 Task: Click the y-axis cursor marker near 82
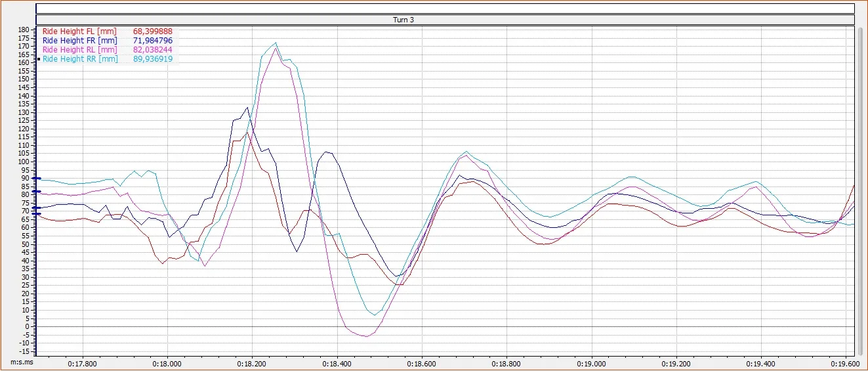pyautogui.click(x=37, y=192)
